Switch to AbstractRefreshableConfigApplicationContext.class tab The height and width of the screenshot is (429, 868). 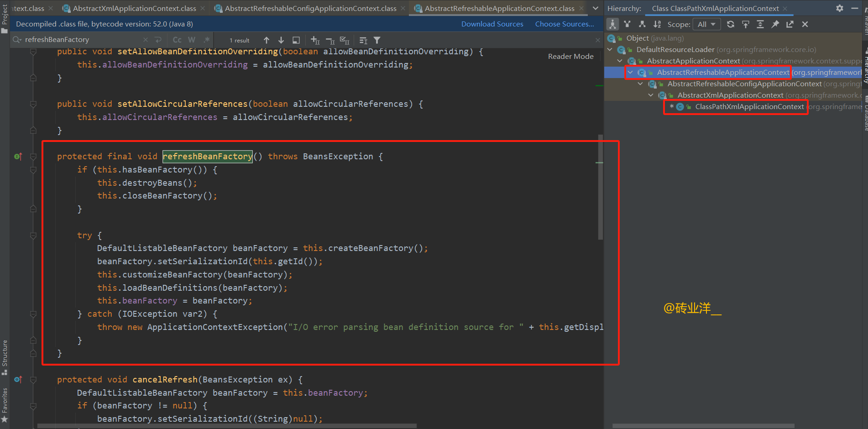(310, 8)
